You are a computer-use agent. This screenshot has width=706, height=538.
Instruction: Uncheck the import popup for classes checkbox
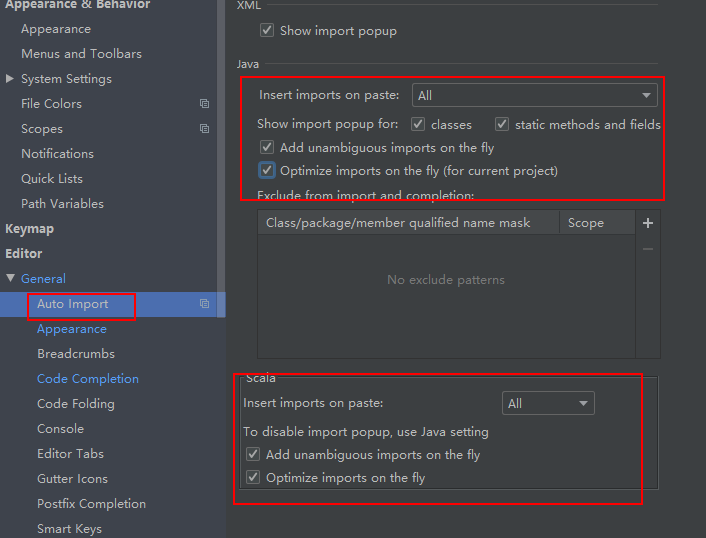click(417, 124)
